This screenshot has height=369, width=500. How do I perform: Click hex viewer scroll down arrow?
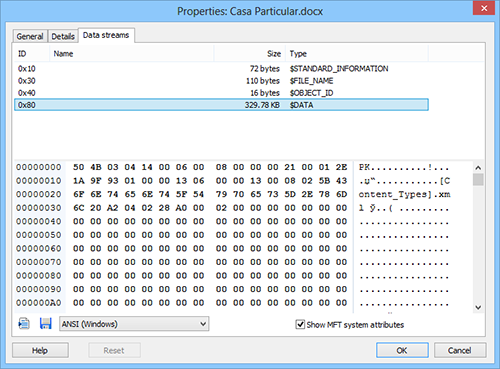point(478,307)
